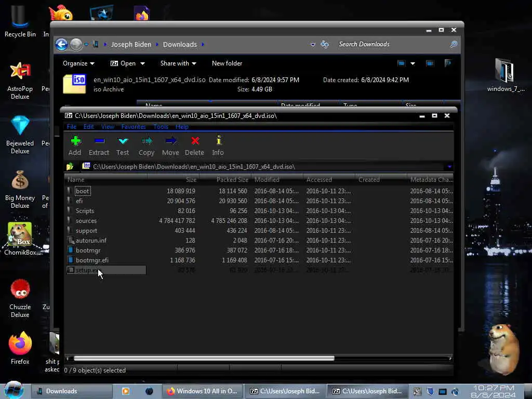
Task: Expand Explorer address bar history dropdown
Action: [x=313, y=45]
